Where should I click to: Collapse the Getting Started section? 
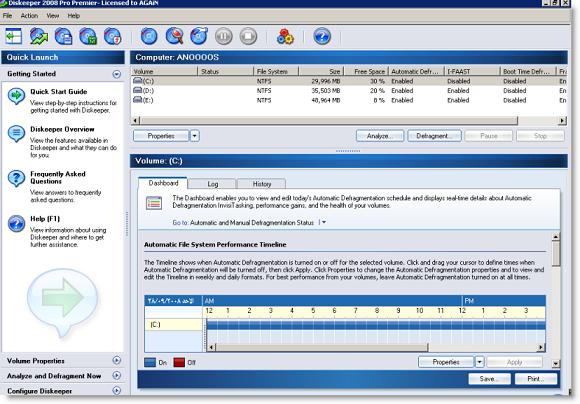click(117, 74)
